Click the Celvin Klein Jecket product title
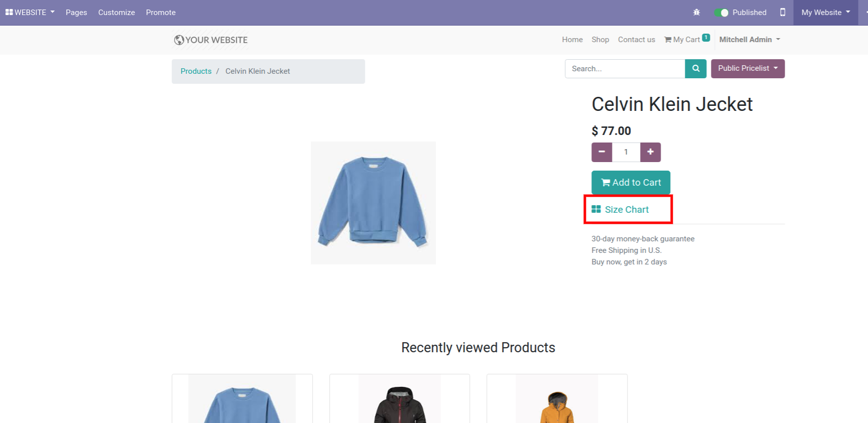Screen dimensions: 868x423 point(672,104)
